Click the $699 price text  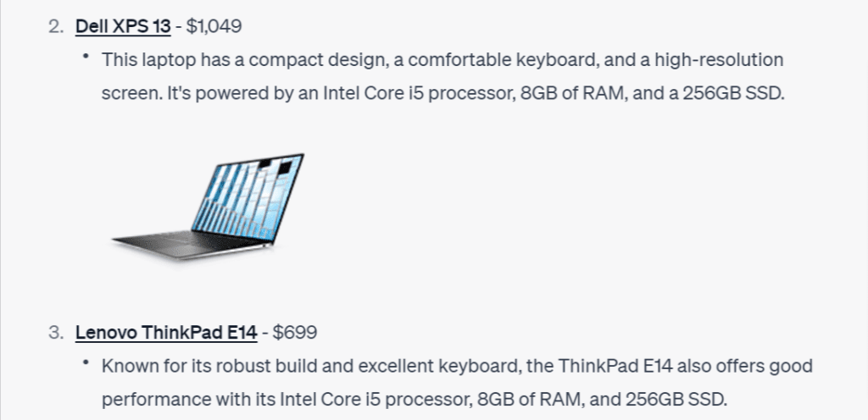295,332
